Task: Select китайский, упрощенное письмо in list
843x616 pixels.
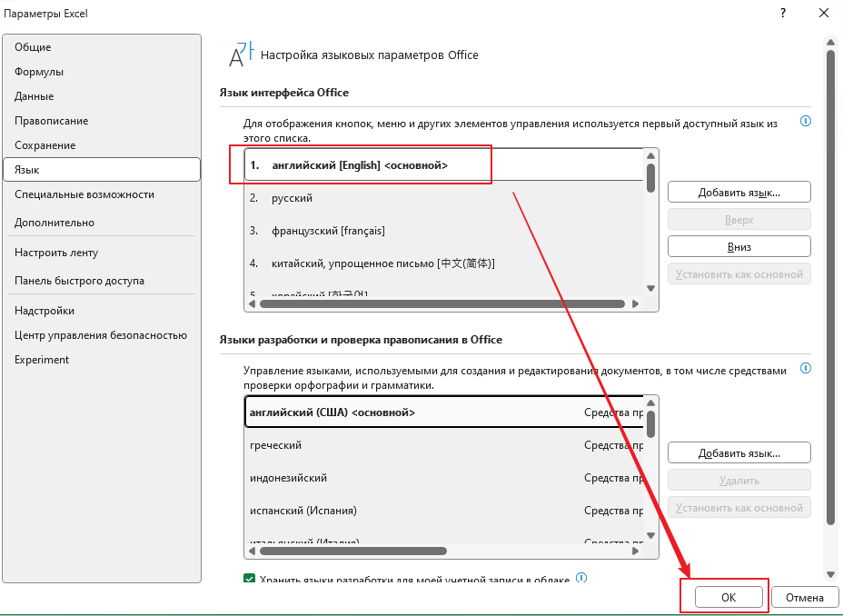Action: [444, 263]
